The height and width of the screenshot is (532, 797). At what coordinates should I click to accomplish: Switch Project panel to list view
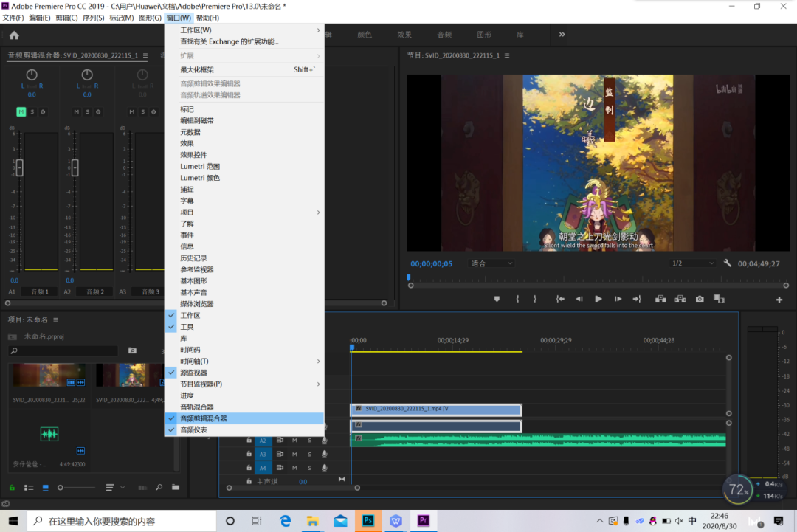click(29, 487)
